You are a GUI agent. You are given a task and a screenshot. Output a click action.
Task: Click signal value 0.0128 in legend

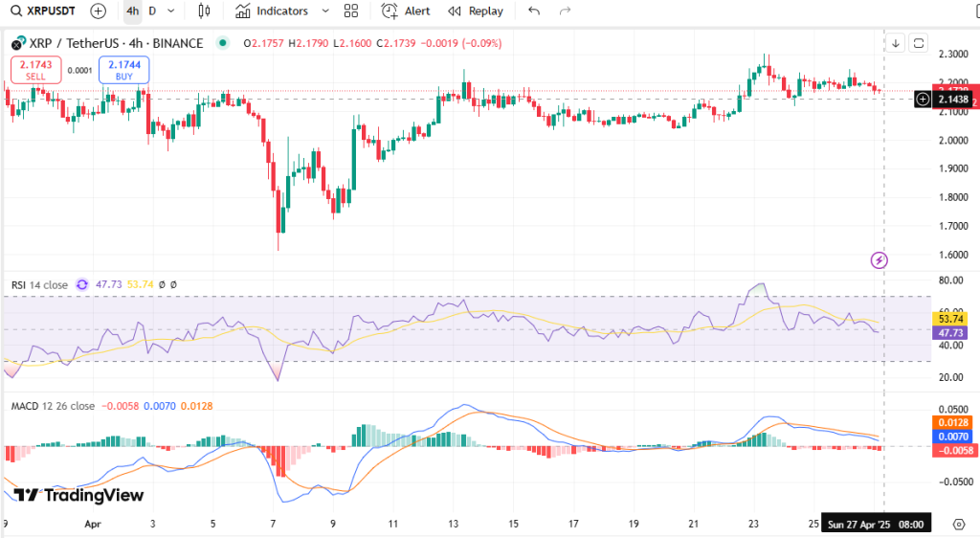[x=197, y=406]
